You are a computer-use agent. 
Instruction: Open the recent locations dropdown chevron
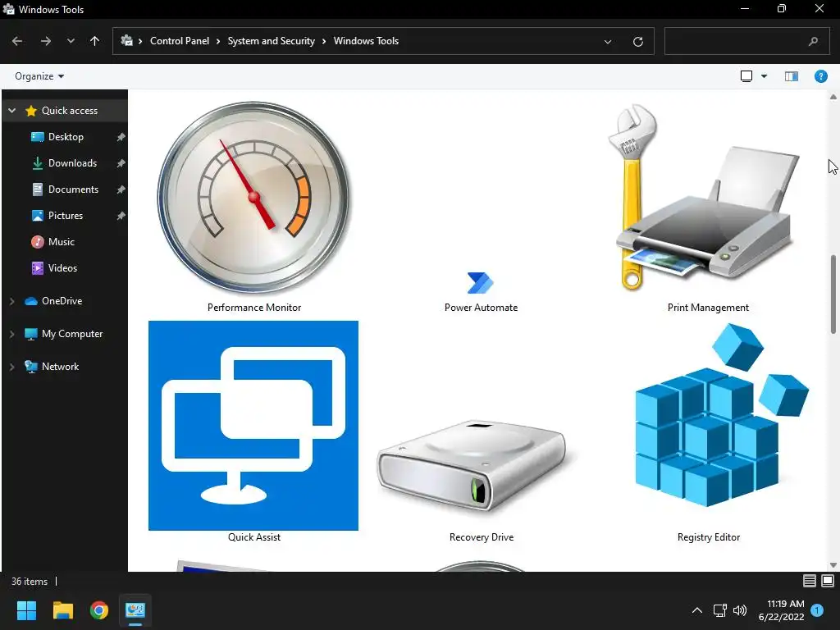(x=71, y=41)
